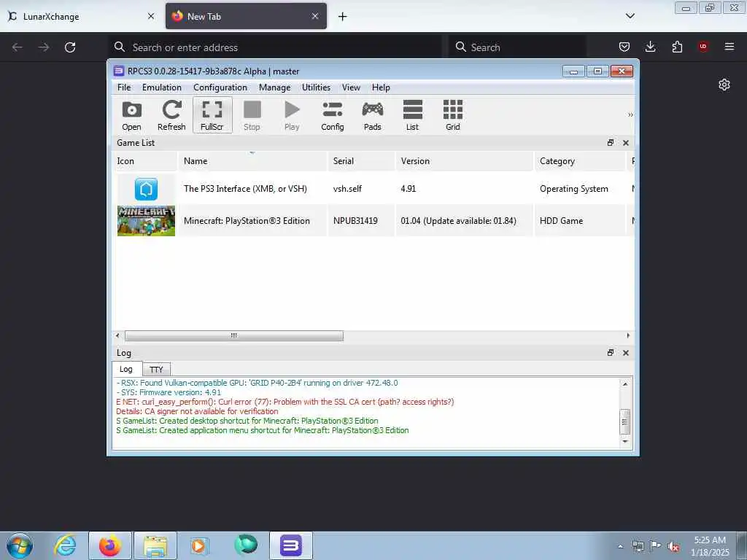
Task: Click the Icon column header
Action: 145,161
